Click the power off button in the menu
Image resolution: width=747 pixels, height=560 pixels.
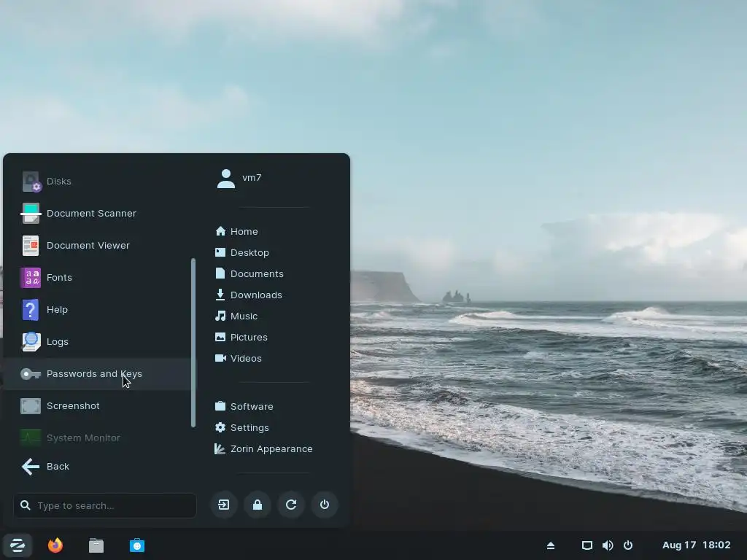pyautogui.click(x=325, y=505)
